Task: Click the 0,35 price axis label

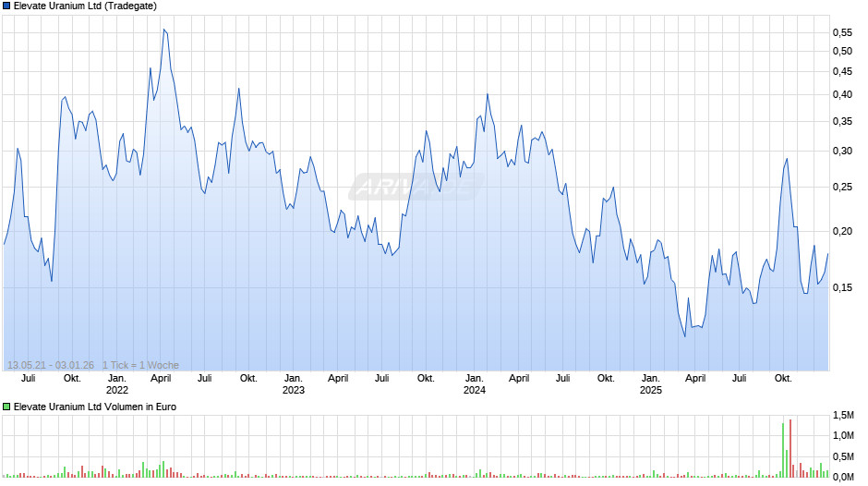Action: [x=842, y=121]
